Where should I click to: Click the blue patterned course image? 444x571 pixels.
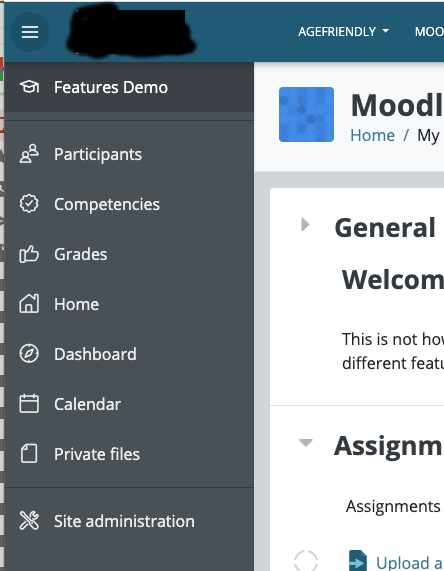pos(306,114)
